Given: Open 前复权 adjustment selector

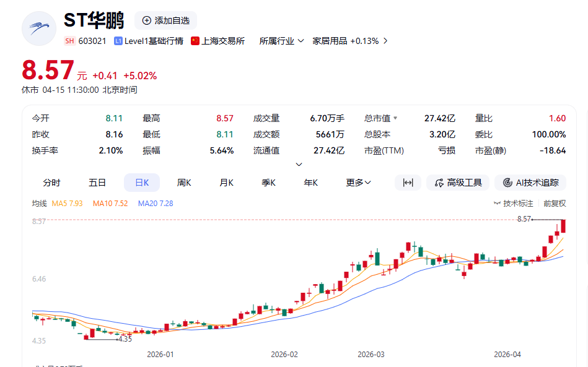Looking at the screenshot, I should click(555, 204).
